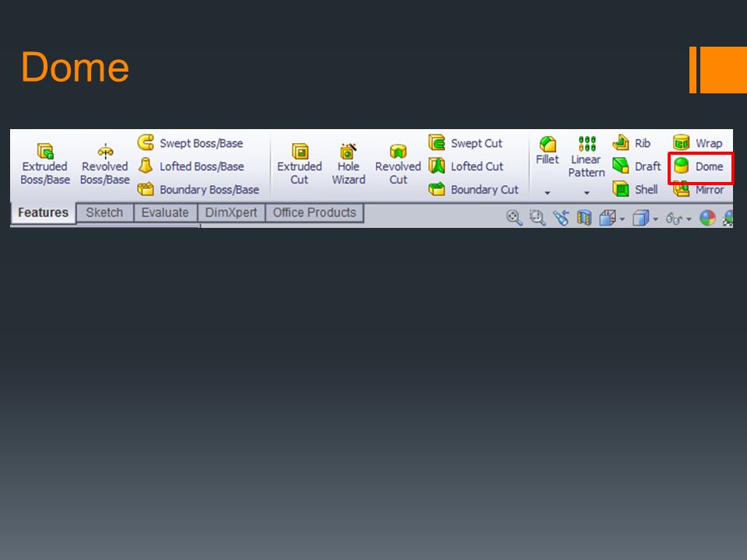Open the DimXpert tab
The width and height of the screenshot is (747, 560).
coord(231,212)
